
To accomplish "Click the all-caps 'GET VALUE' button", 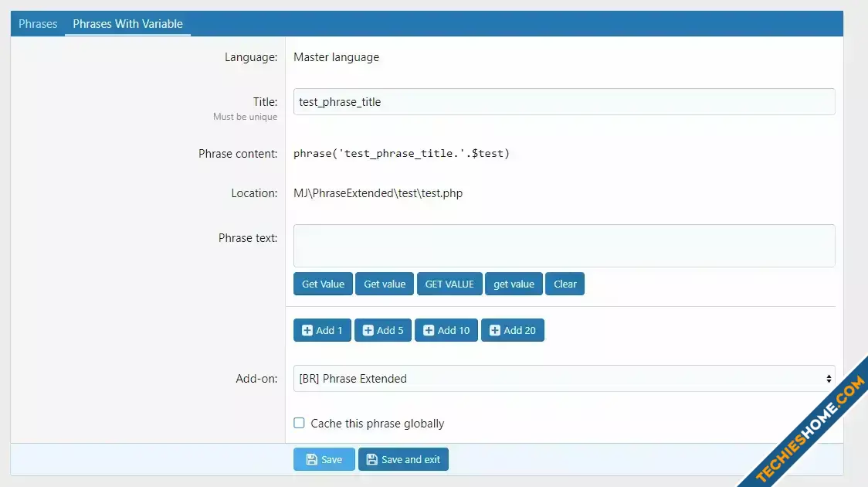I will pyautogui.click(x=449, y=284).
